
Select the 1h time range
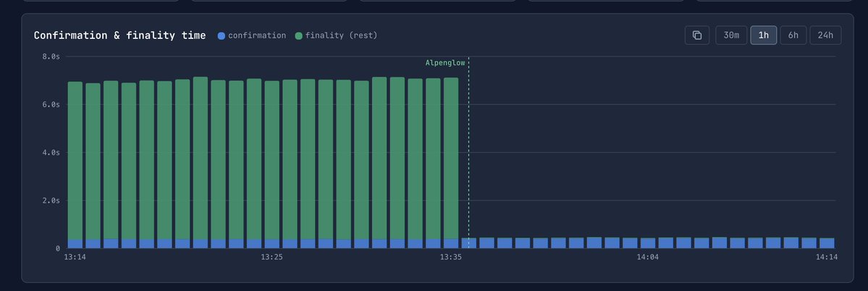pyautogui.click(x=763, y=35)
